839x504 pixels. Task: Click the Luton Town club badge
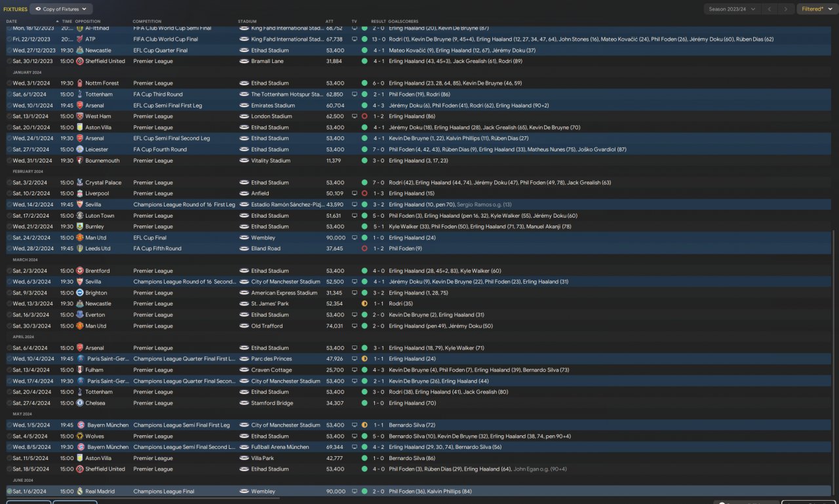(79, 216)
